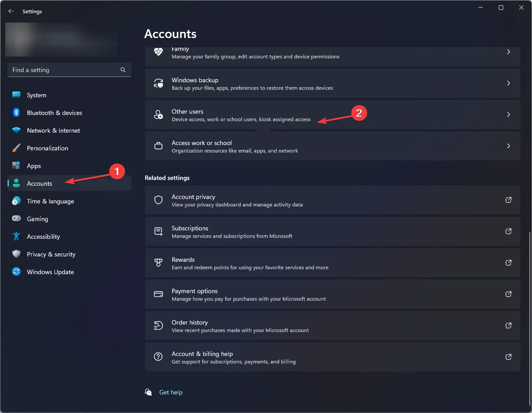Open Other users via its chevron
The height and width of the screenshot is (413, 532).
(x=509, y=115)
